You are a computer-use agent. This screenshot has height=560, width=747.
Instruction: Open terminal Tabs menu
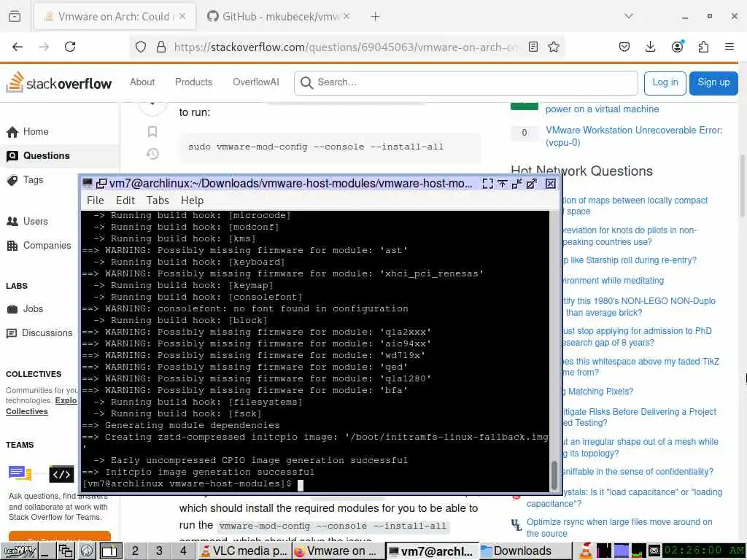(x=158, y=201)
